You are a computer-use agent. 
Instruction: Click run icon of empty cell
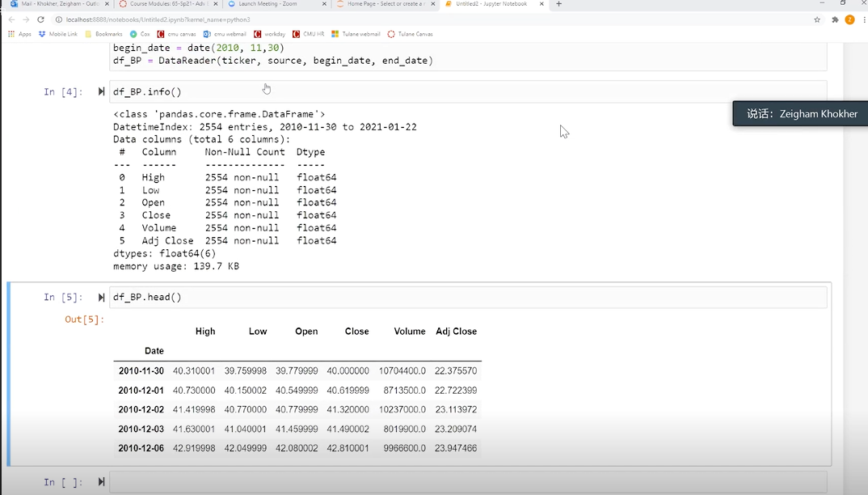(101, 482)
